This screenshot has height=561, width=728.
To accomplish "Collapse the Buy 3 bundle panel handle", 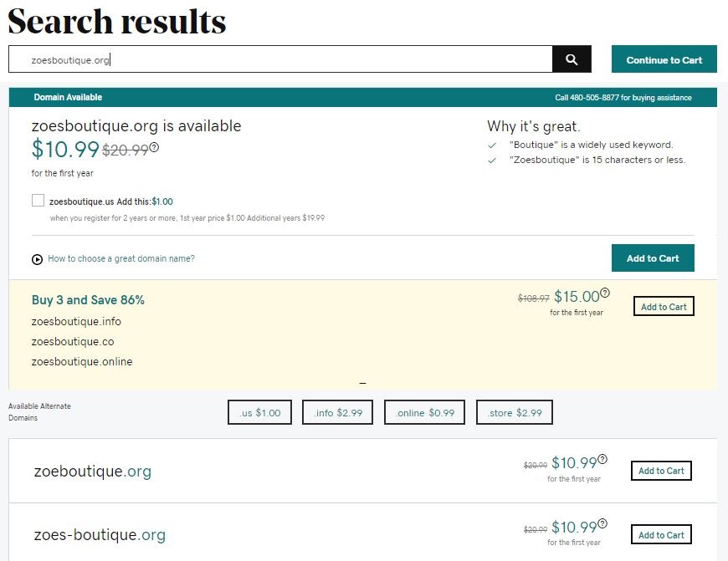I will pos(363,383).
